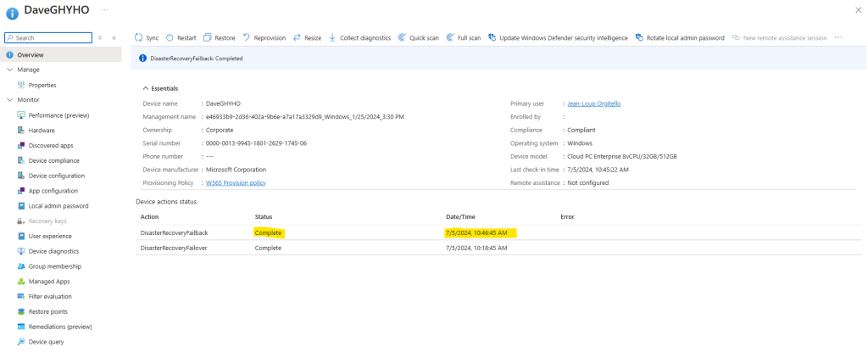Click the serial number value

(x=256, y=143)
